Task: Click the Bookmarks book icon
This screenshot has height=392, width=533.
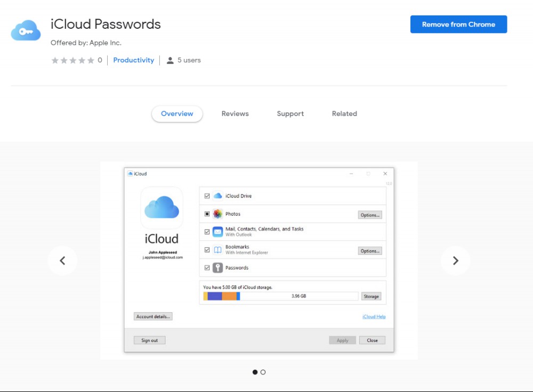Action: click(217, 250)
